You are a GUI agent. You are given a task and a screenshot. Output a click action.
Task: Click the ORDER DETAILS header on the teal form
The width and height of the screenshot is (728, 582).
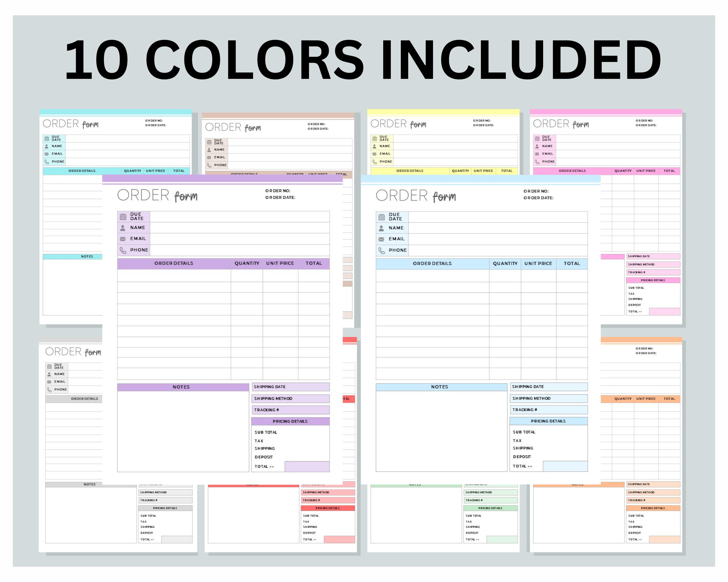[x=82, y=171]
